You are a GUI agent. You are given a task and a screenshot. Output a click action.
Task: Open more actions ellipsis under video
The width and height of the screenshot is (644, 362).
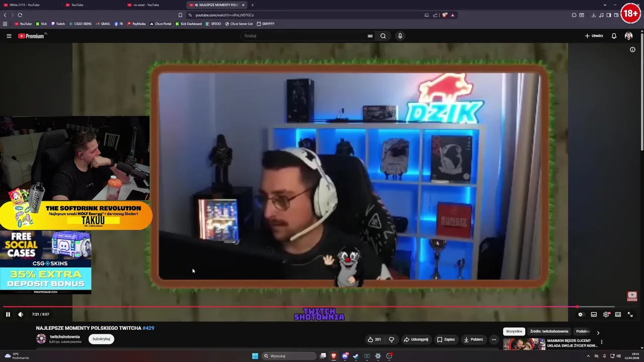[x=494, y=339]
